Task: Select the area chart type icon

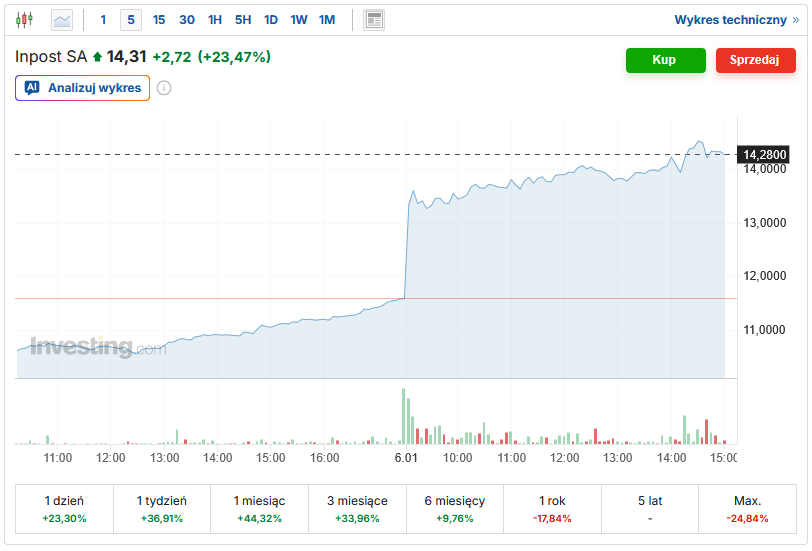Action: click(x=62, y=20)
